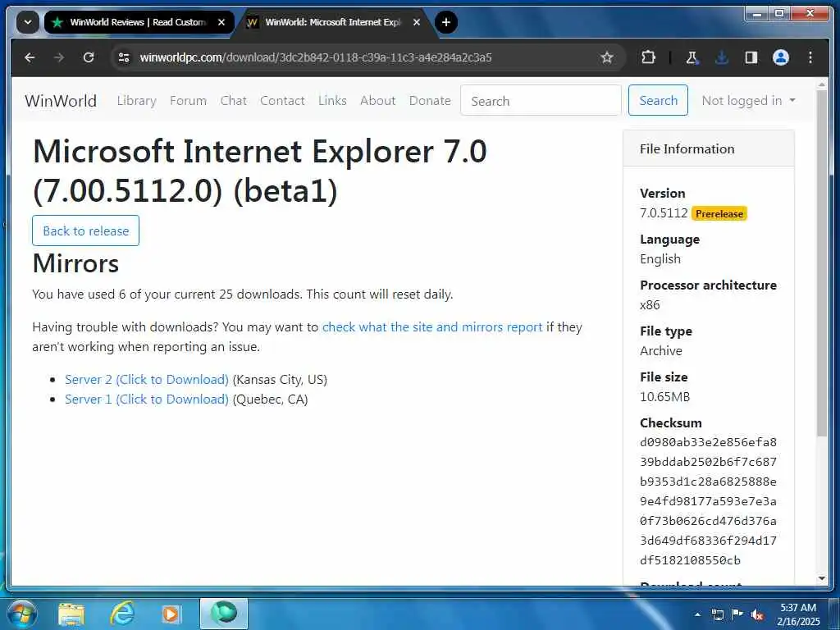Go to WinWorld home logo
Viewport: 840px width, 630px height.
(x=61, y=101)
